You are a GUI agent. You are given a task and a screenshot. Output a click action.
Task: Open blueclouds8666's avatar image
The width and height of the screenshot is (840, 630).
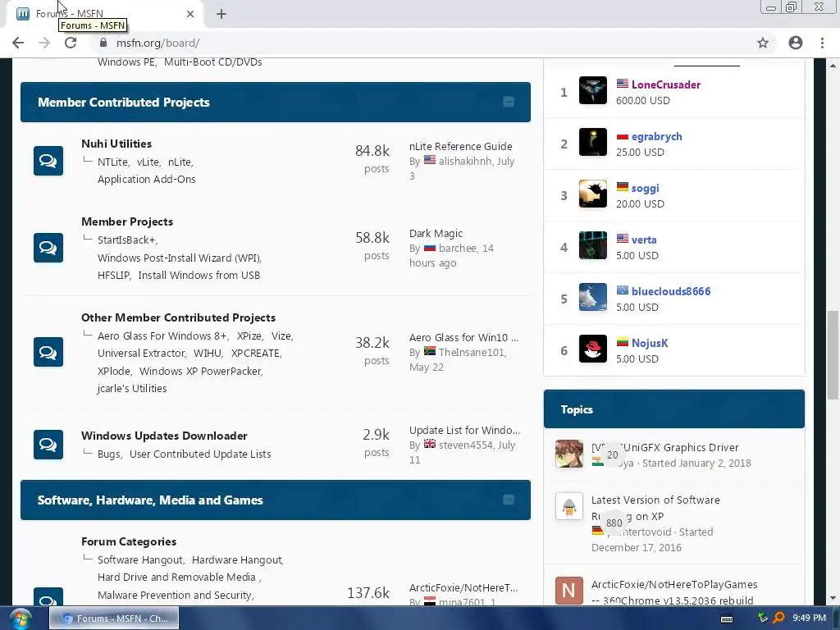point(592,297)
